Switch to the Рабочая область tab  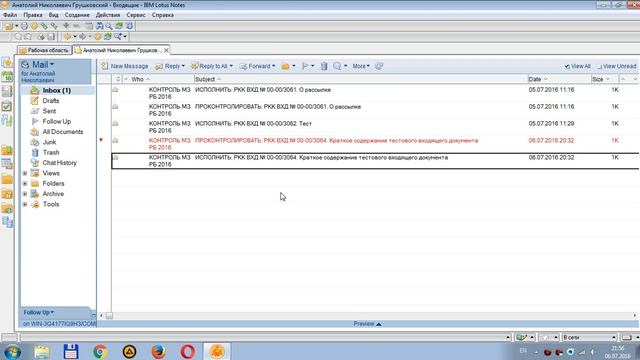(44, 50)
